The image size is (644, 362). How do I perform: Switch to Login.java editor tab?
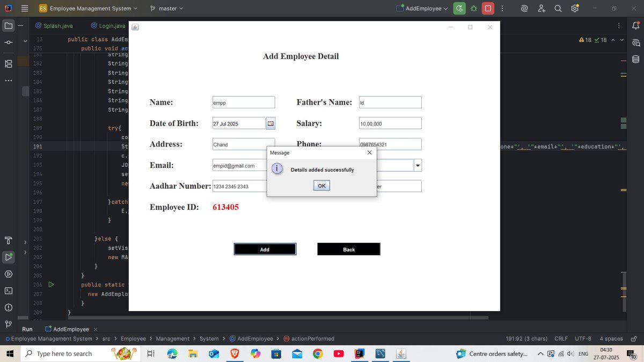(x=108, y=26)
